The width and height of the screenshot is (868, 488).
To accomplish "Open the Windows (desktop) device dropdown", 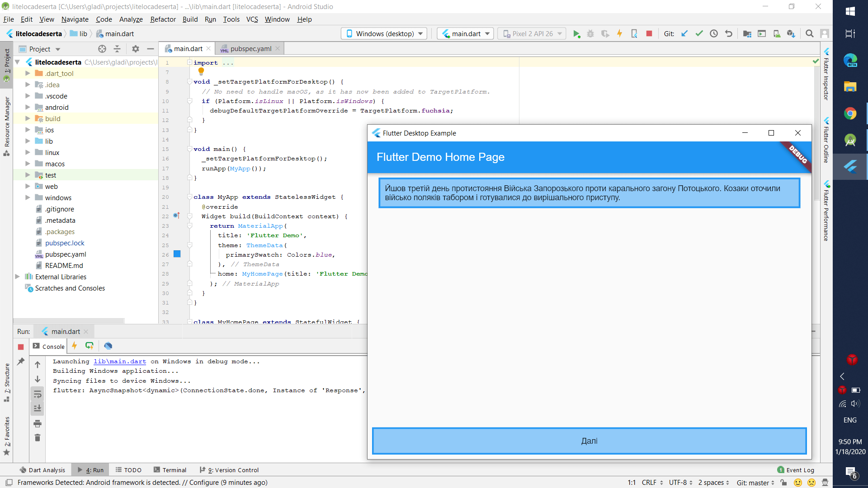I will [x=384, y=34].
